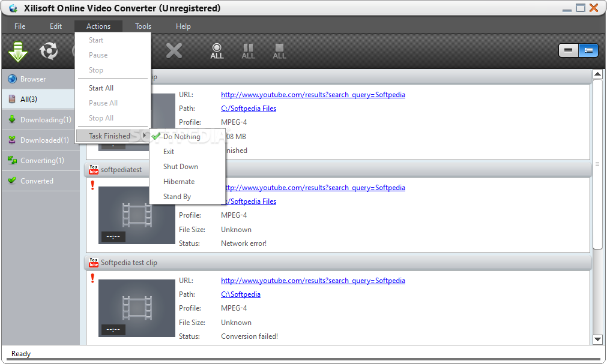Open C:/Softpedia Files path of first task
Image resolution: width=607 pixels, height=364 pixels.
(x=249, y=109)
